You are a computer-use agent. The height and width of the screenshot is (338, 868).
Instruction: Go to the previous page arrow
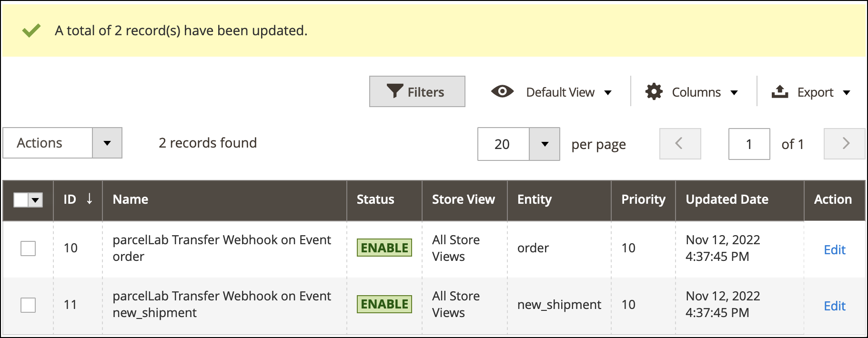tap(680, 143)
